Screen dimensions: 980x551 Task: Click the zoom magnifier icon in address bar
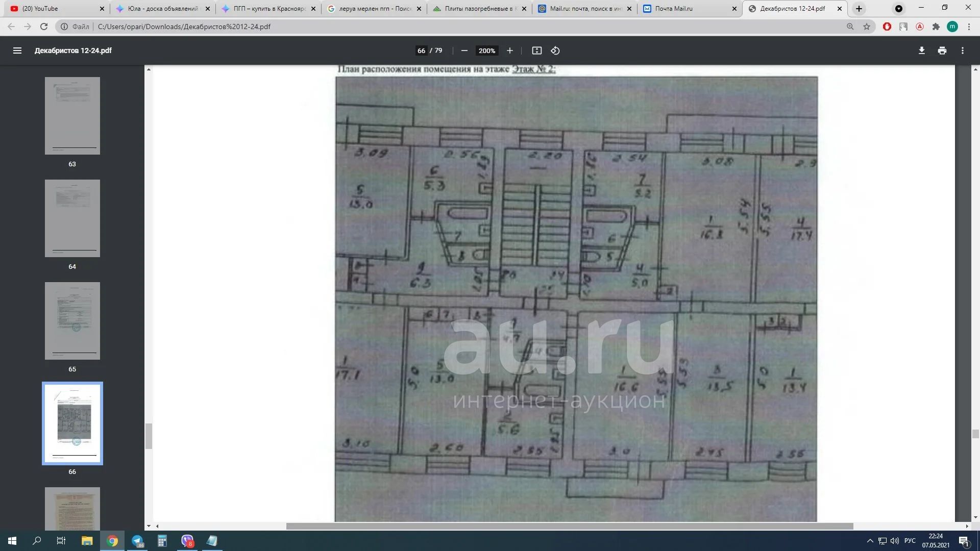[850, 27]
